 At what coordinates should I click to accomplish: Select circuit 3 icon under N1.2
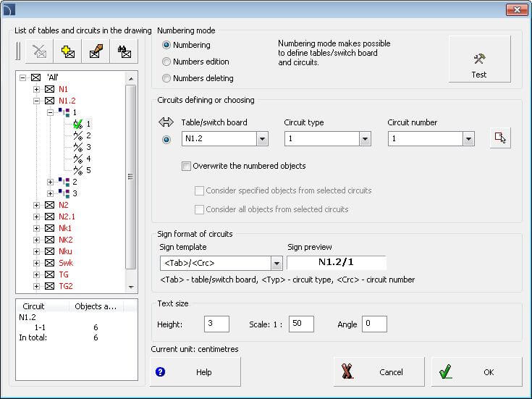tap(77, 147)
